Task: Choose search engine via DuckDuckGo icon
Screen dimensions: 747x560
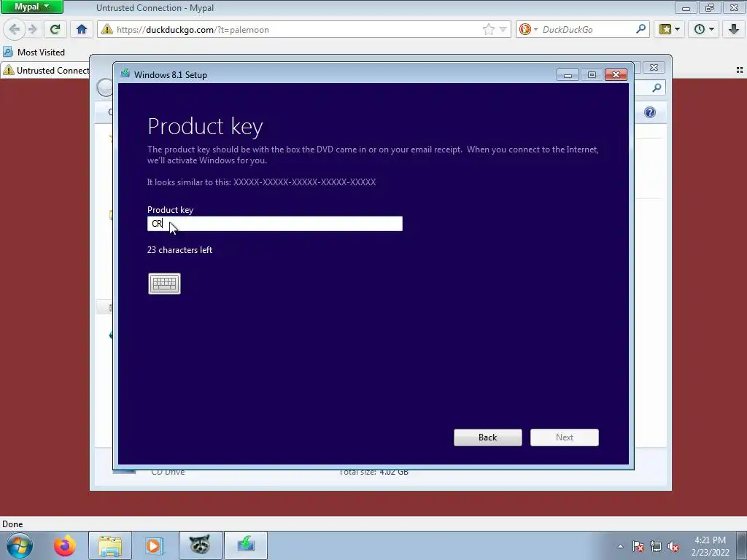Action: (528, 29)
